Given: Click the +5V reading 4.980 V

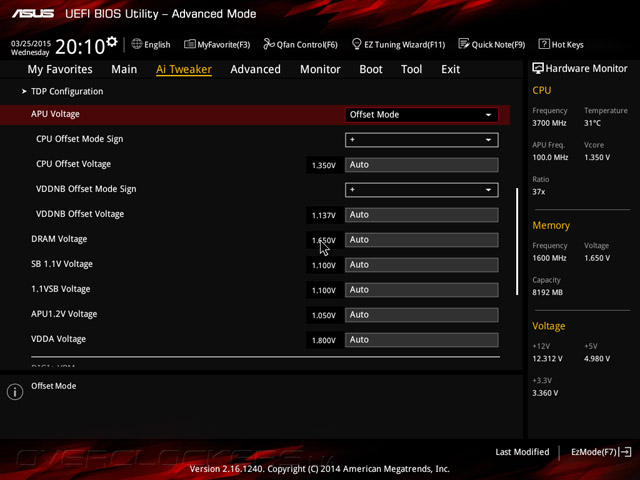Looking at the screenshot, I should pos(597,358).
